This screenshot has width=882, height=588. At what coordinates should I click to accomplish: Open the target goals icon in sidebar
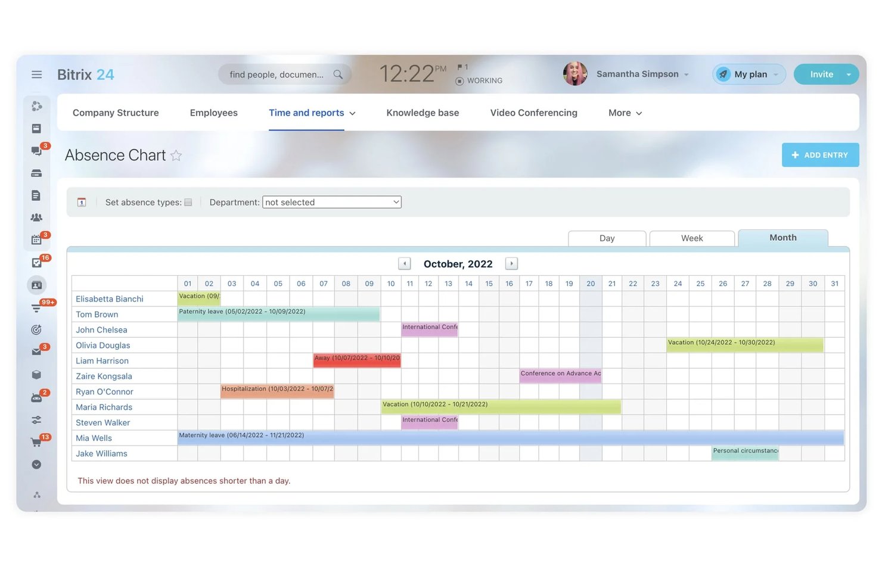[36, 329]
